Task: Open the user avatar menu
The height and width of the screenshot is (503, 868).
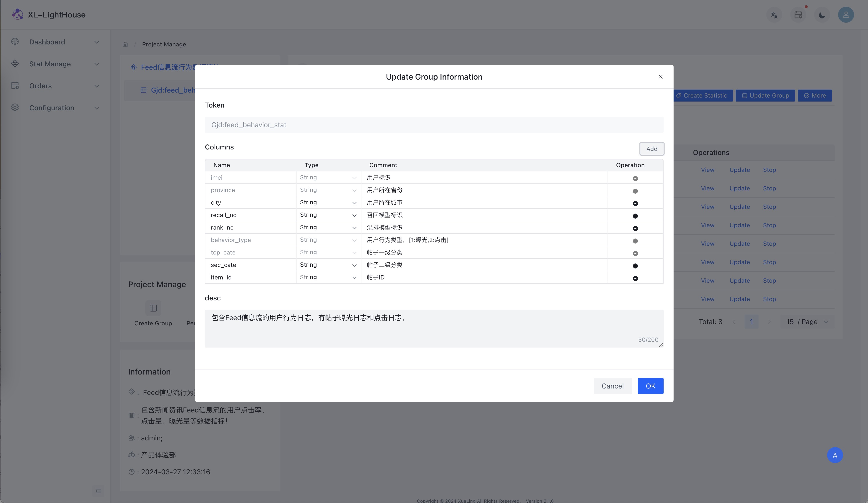Action: pyautogui.click(x=846, y=15)
